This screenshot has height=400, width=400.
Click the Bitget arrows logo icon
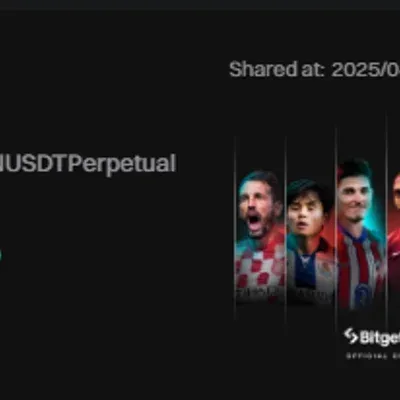tap(351, 336)
